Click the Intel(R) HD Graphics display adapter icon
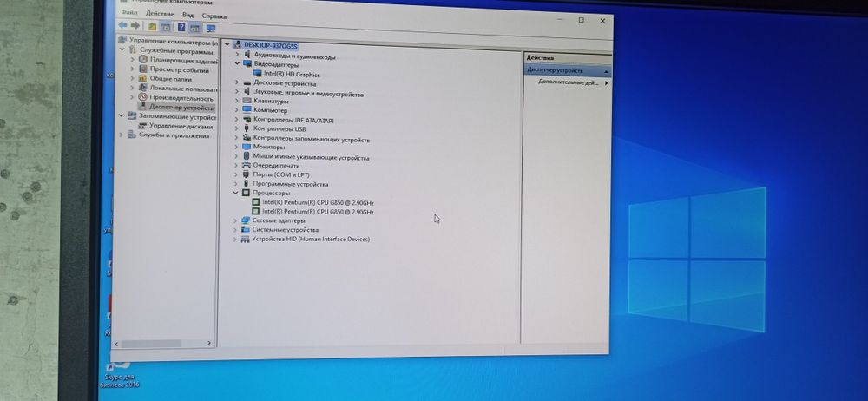 click(x=258, y=73)
